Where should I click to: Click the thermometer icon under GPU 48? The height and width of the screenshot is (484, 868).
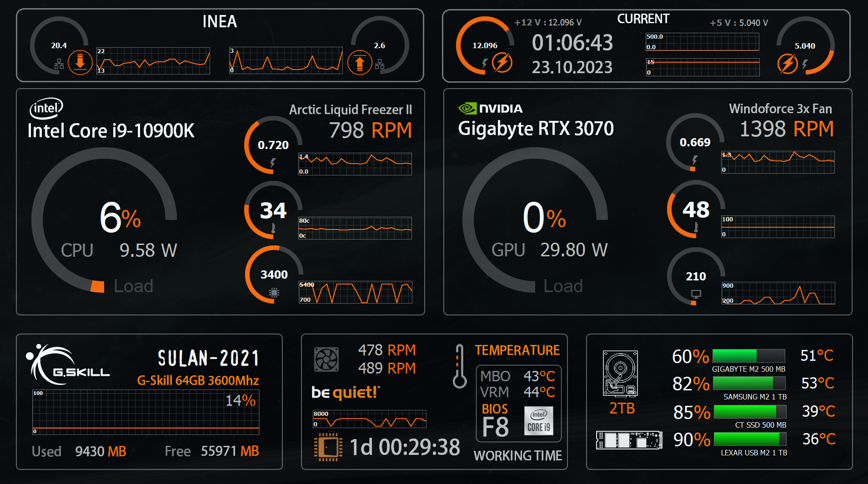coord(696,227)
